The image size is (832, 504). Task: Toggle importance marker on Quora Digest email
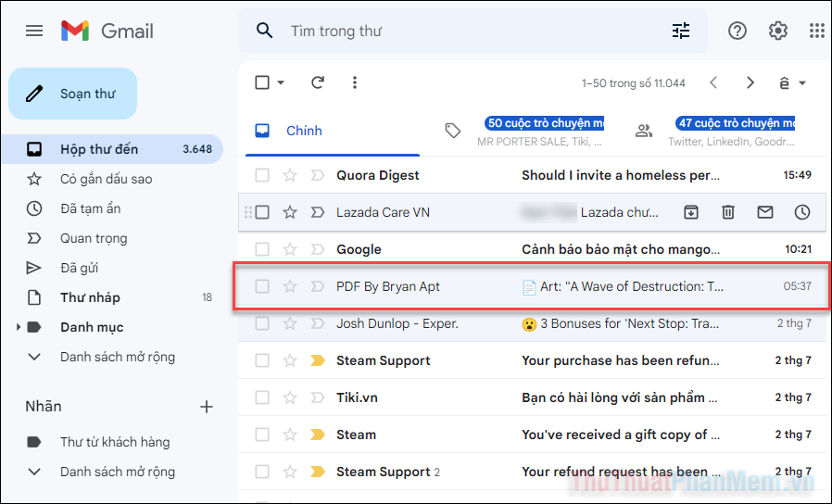pos(317,175)
